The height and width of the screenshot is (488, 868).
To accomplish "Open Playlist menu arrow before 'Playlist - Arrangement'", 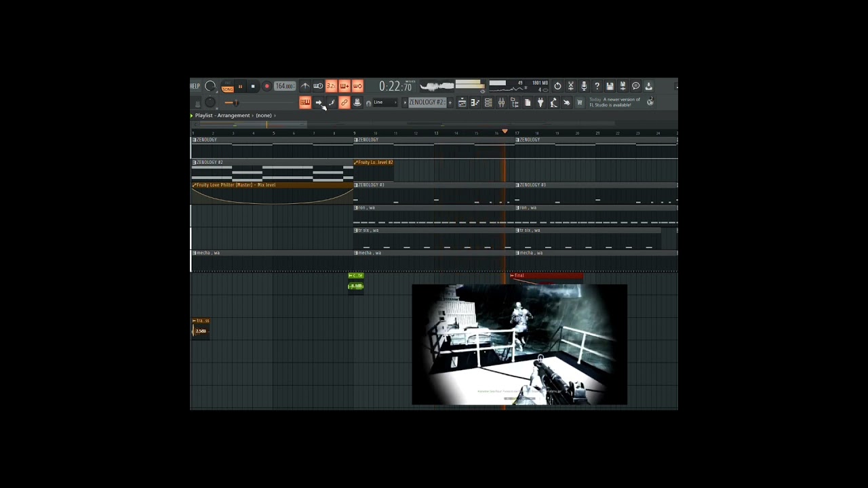I will [192, 115].
